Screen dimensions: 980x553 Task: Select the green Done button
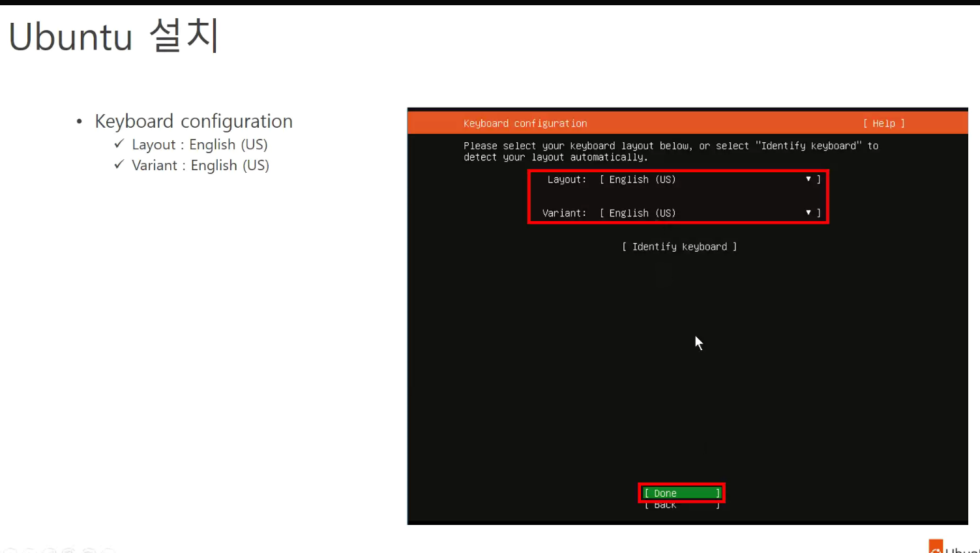click(681, 493)
